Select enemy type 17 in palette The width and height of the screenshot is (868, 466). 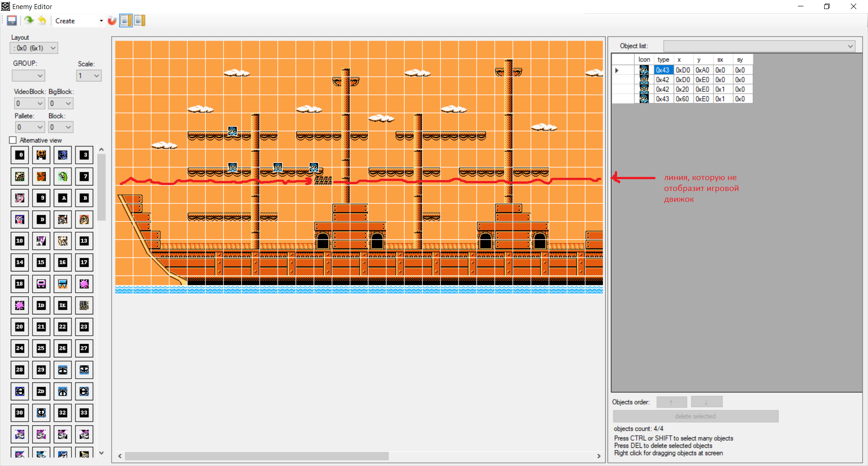coord(84,262)
